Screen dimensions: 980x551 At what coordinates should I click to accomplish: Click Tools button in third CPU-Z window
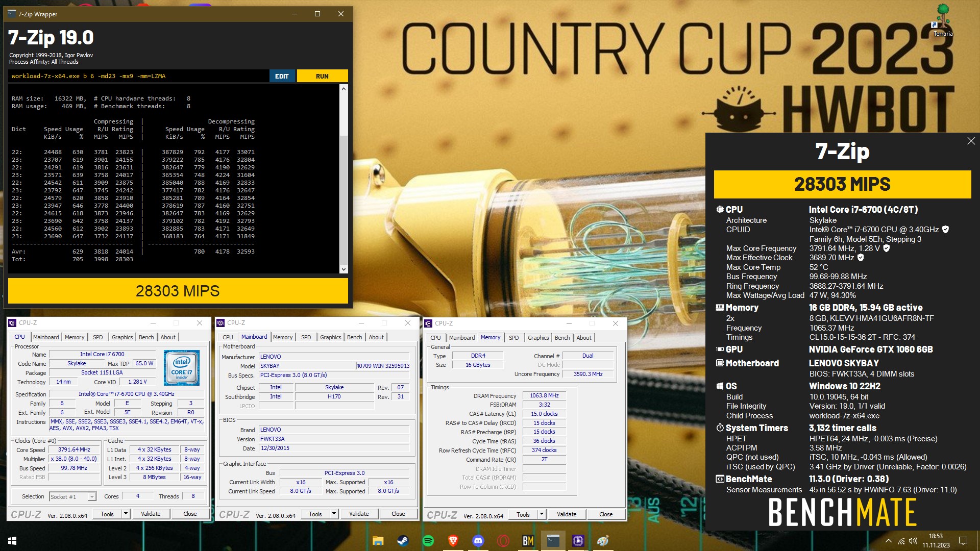pyautogui.click(x=523, y=514)
